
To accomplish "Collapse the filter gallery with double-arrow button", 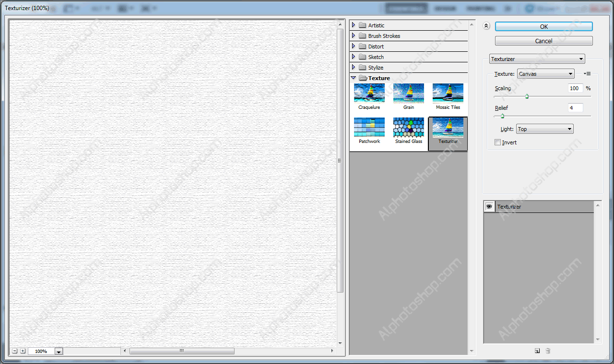I will pyautogui.click(x=486, y=26).
